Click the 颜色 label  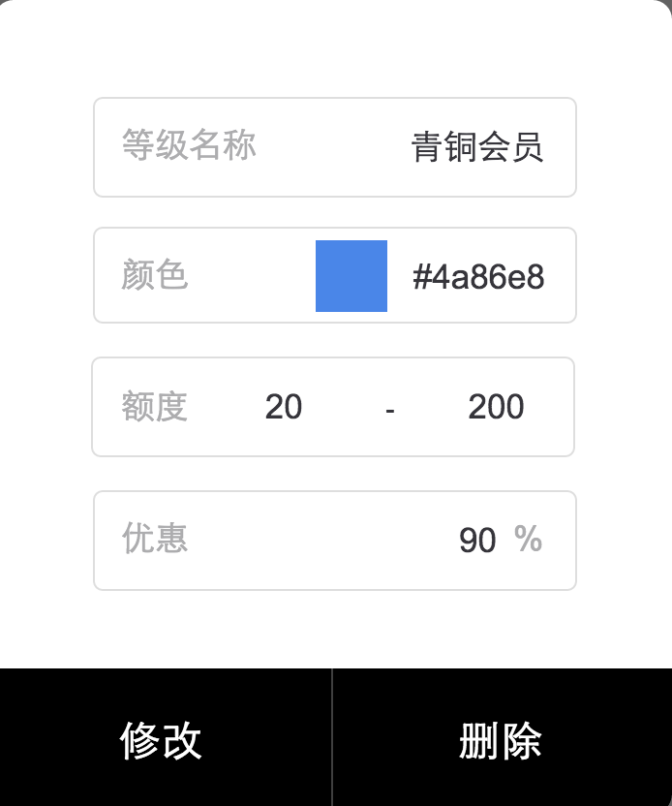click(x=154, y=275)
